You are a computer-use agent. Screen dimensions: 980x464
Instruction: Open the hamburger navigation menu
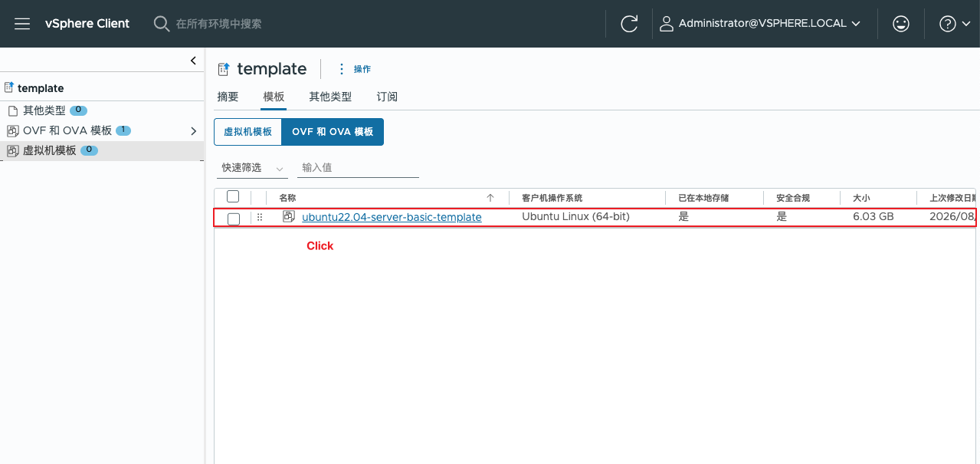click(22, 24)
